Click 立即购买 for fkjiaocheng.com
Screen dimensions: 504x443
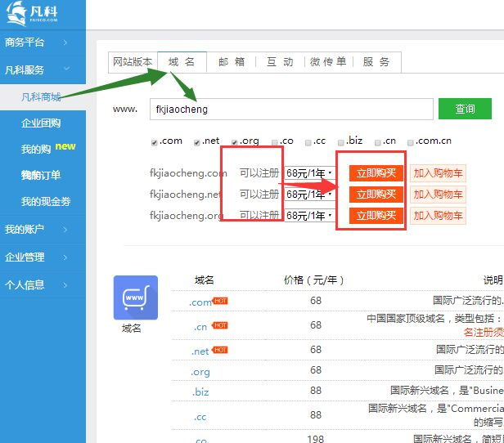pos(376,173)
